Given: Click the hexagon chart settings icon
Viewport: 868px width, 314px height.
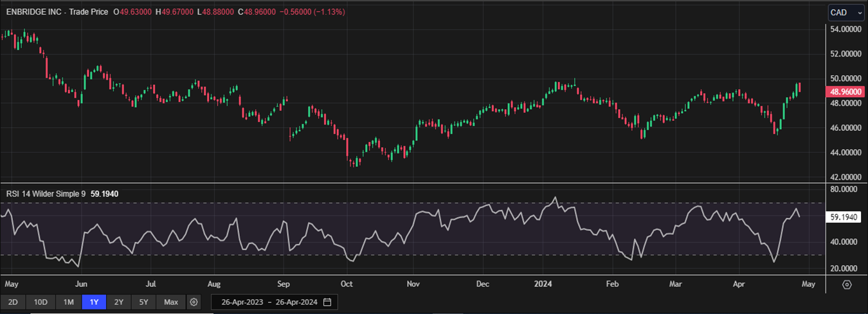Looking at the screenshot, I should [847, 284].
